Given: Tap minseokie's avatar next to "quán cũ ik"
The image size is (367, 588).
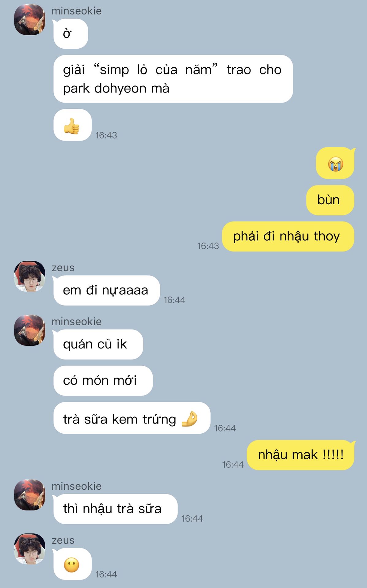Looking at the screenshot, I should [x=30, y=330].
